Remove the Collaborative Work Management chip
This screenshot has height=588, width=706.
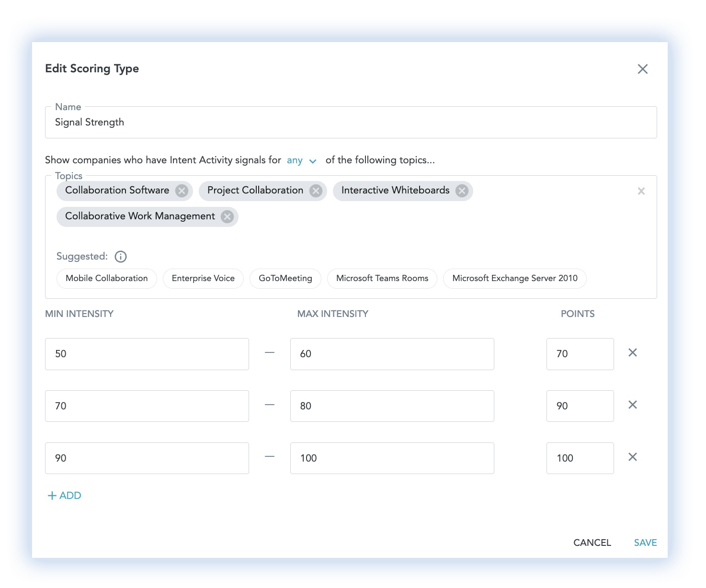pos(227,216)
